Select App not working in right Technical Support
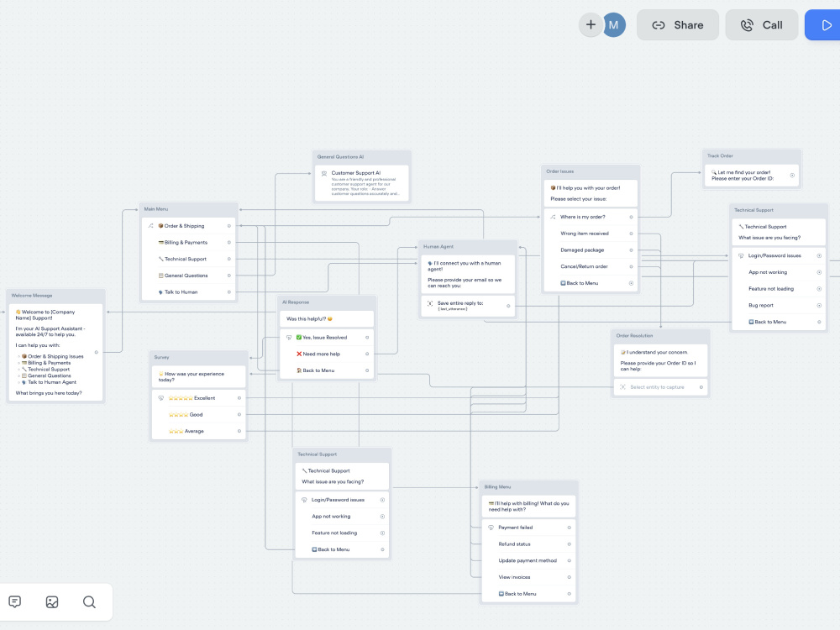Screen dimensions: 840x630 point(779,272)
